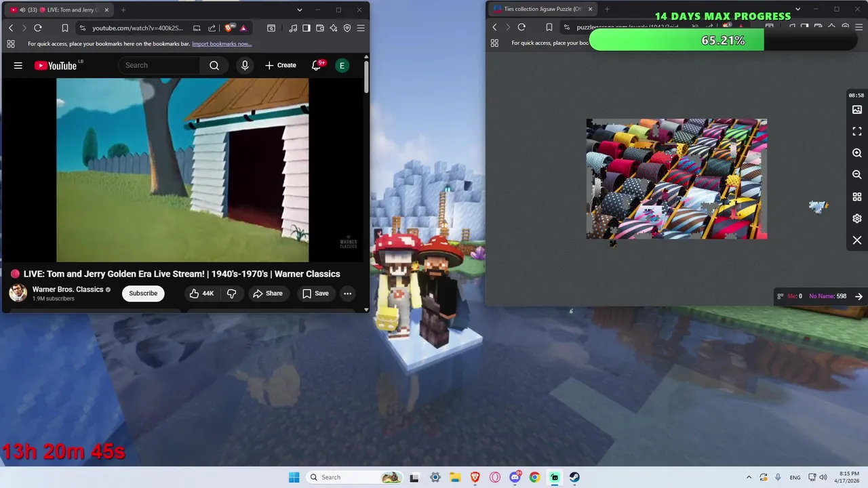Screen dimensions: 868x488
Task: Open the Windows Start menu
Action: (x=294, y=477)
